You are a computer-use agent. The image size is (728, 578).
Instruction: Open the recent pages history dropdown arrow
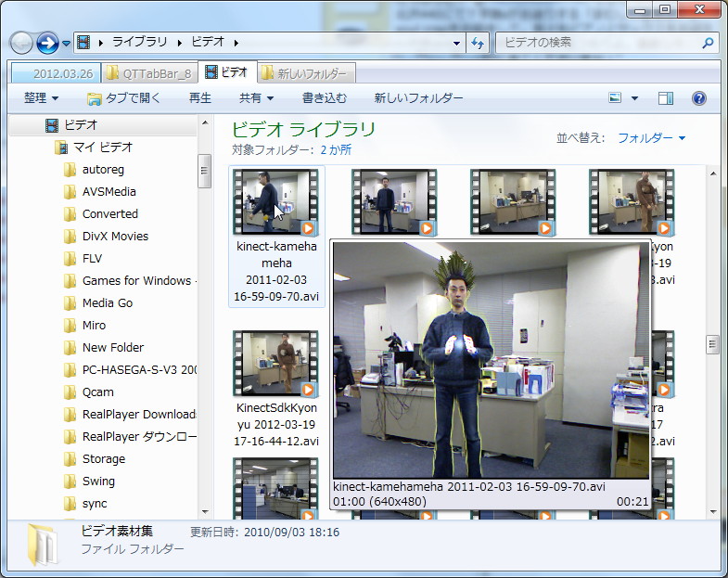click(66, 44)
